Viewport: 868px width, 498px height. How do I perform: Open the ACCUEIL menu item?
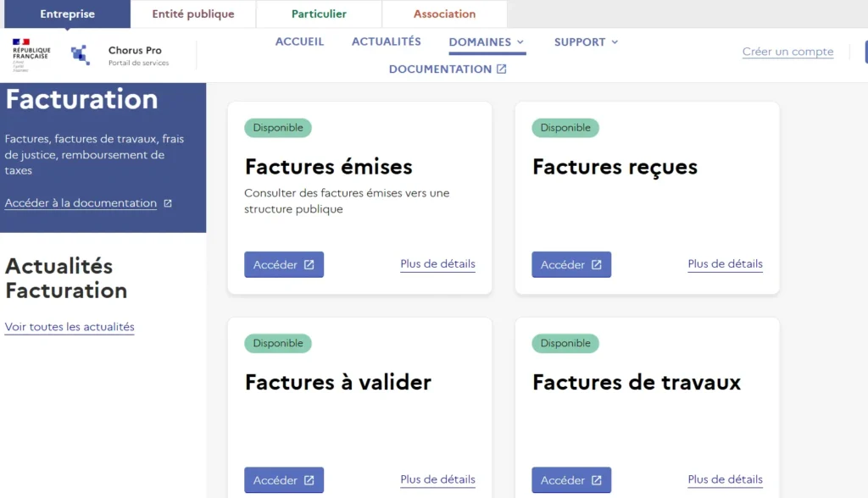tap(299, 41)
